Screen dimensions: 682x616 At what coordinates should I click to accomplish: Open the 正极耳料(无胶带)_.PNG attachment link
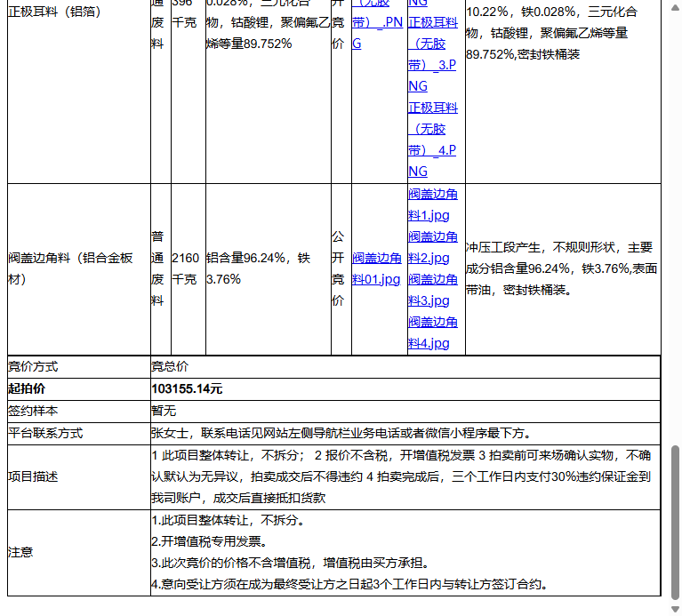(377, 22)
